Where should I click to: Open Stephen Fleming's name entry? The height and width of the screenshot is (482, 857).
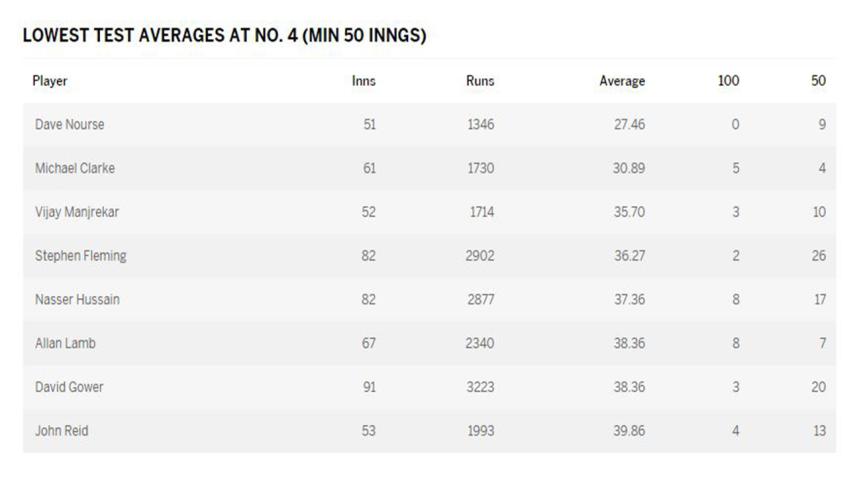point(81,256)
